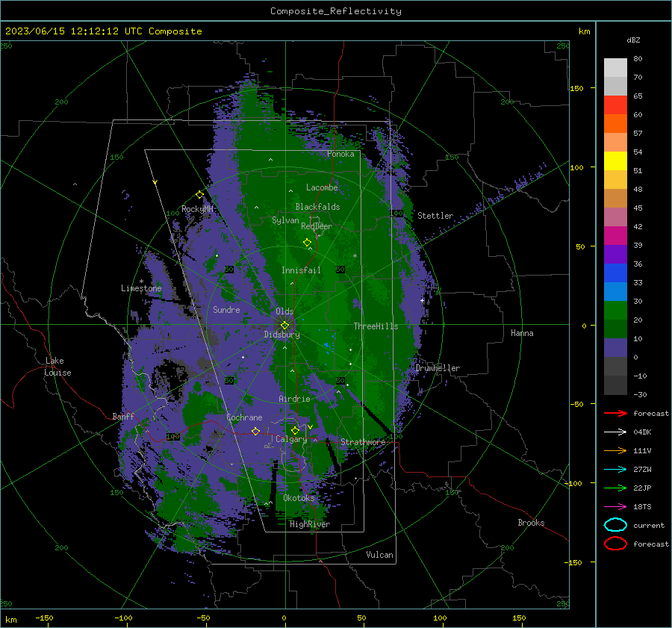This screenshot has width=672, height=628.
Task: Select the orange 57-60 dBZ swatch
Action: pyautogui.click(x=615, y=124)
